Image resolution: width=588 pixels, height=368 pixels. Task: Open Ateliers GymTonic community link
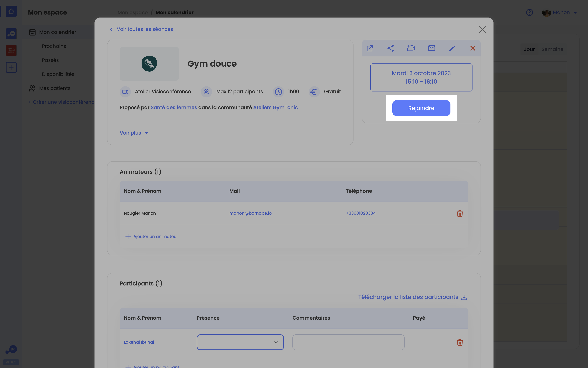275,107
